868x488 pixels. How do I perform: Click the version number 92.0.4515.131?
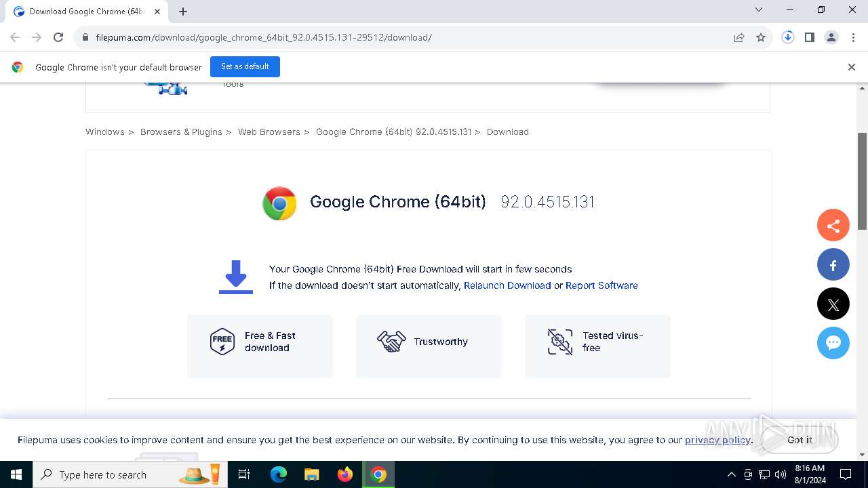[547, 202]
